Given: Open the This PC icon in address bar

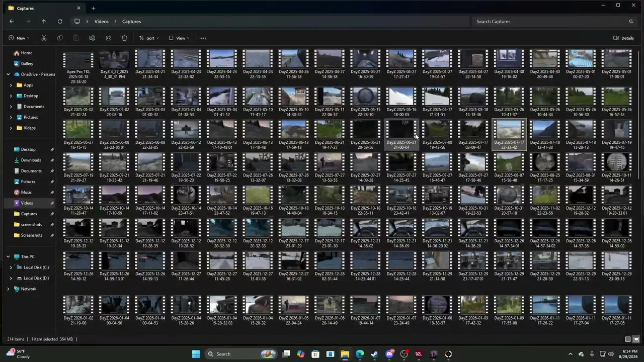Looking at the screenshot, I should 77,22.
